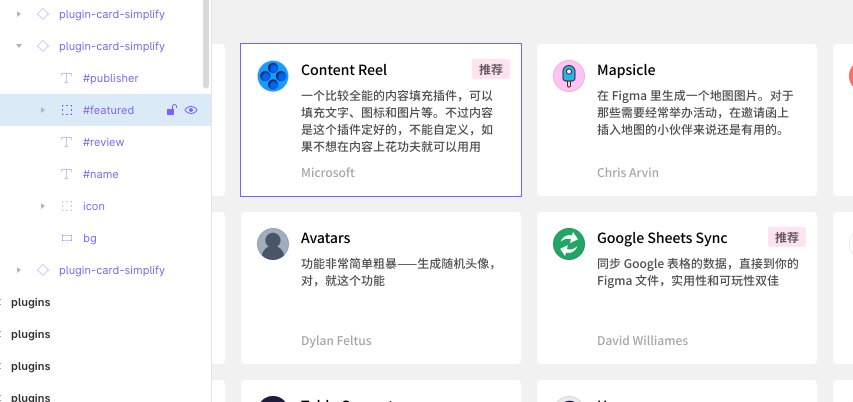Select the bg layer
This screenshot has width=853, height=402.
[89, 238]
